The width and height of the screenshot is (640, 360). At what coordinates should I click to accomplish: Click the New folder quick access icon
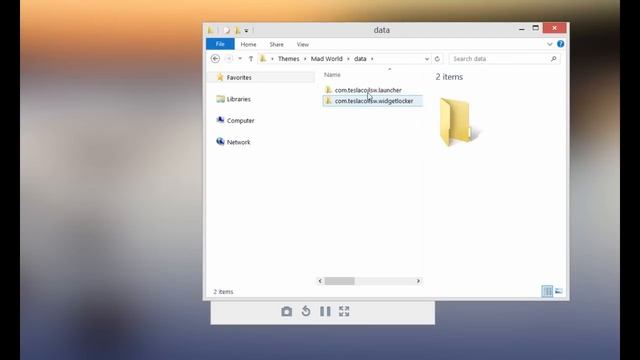238,30
